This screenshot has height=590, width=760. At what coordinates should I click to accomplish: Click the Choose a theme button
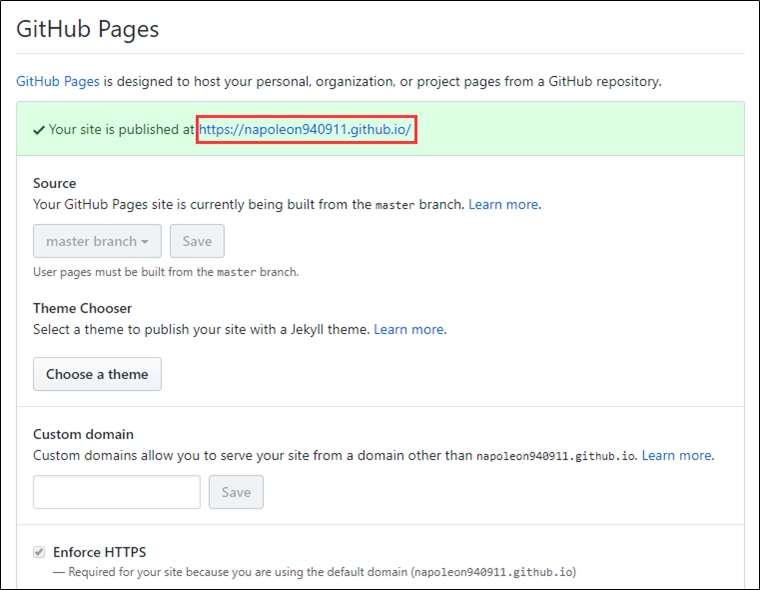(x=97, y=374)
